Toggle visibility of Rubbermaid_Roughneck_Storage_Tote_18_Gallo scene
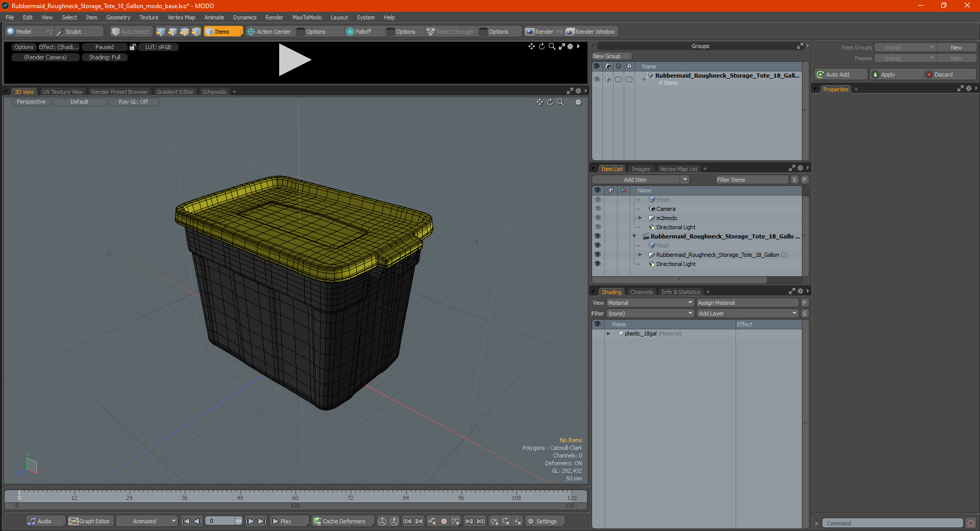980x531 pixels. click(x=597, y=236)
